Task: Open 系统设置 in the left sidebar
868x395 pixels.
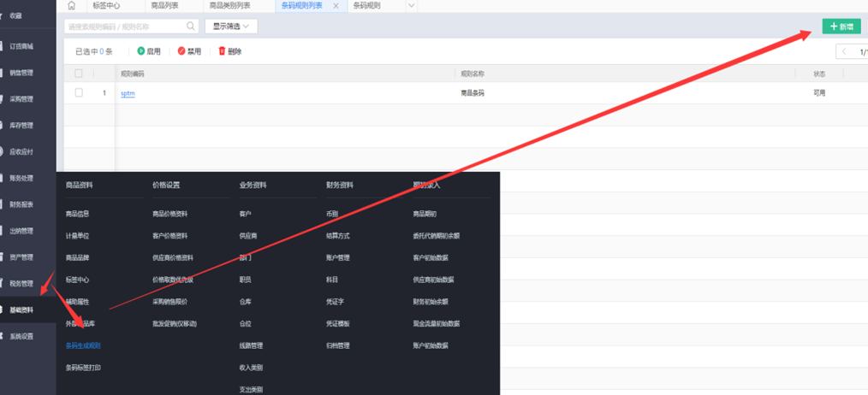Action: click(x=21, y=337)
